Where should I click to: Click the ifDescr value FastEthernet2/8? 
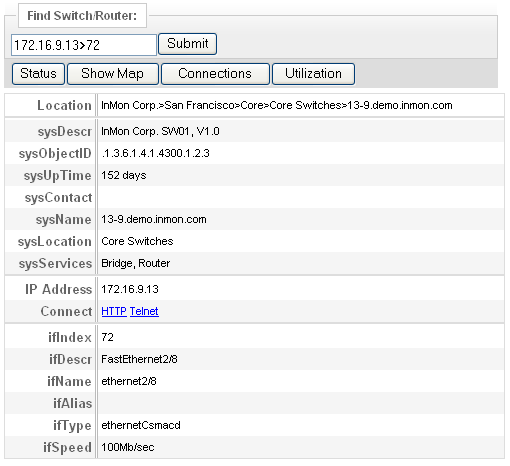pyautogui.click(x=139, y=359)
